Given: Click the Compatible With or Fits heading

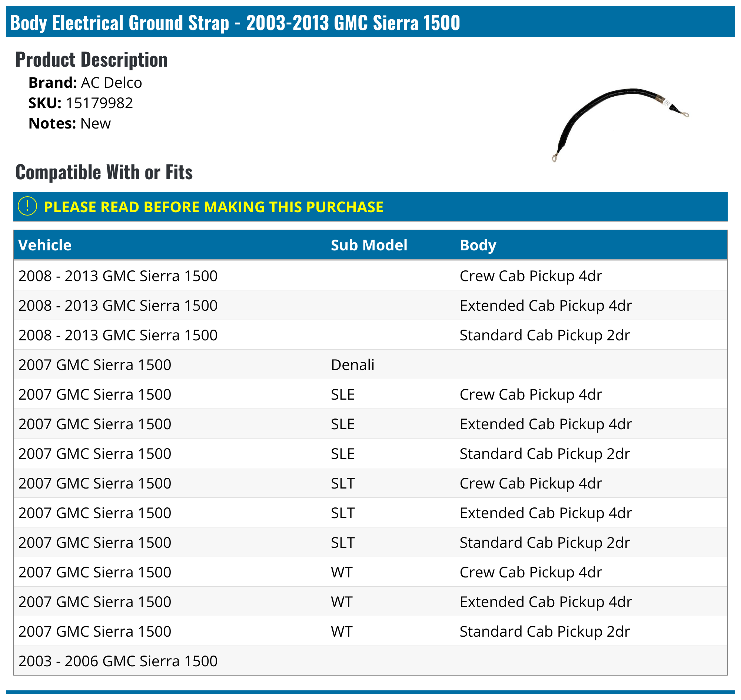Looking at the screenshot, I should [104, 172].
